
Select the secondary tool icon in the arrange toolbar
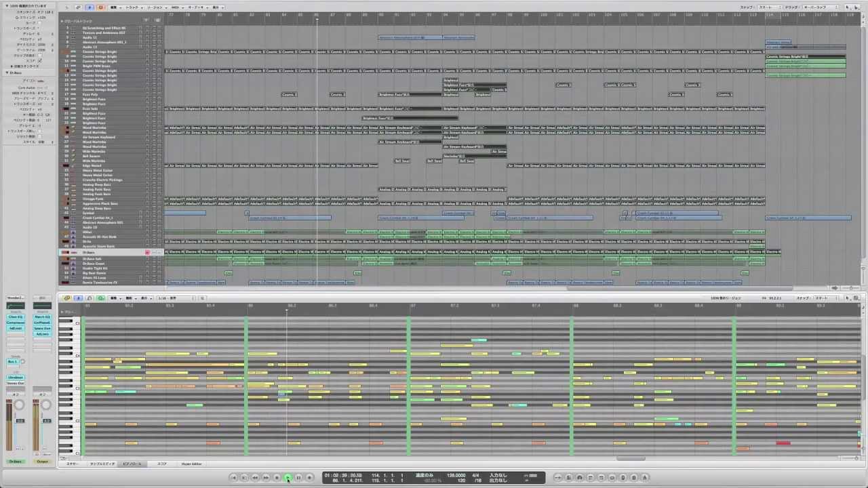857,7
